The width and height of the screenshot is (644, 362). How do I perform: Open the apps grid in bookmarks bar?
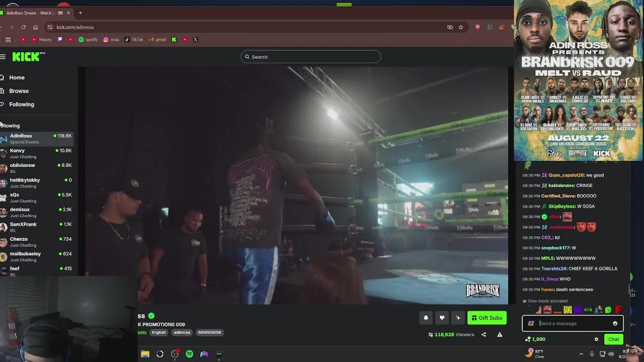pos(8,40)
